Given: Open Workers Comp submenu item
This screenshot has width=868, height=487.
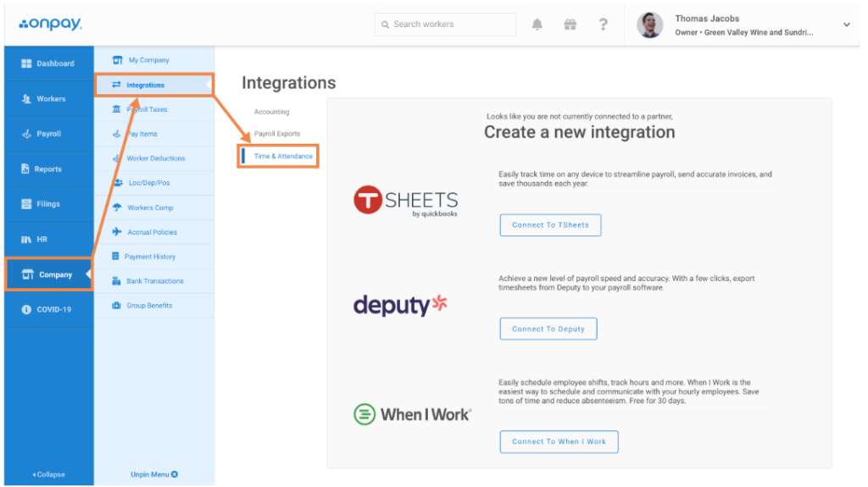Looking at the screenshot, I should coord(154,208).
